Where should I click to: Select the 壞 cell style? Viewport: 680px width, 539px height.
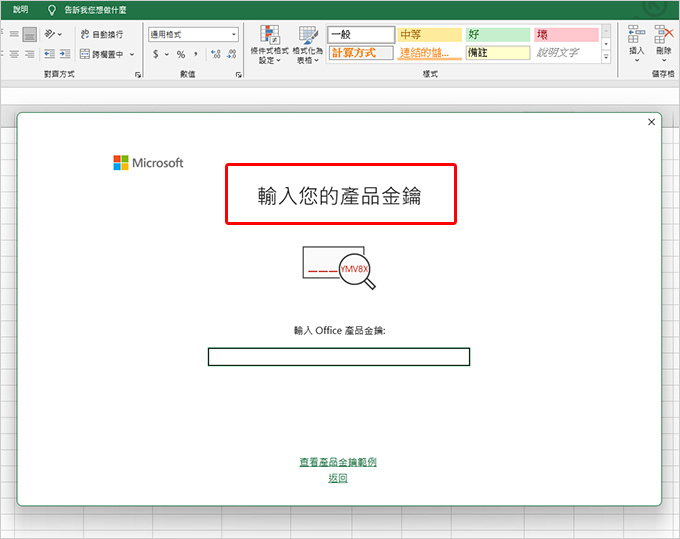[x=566, y=34]
